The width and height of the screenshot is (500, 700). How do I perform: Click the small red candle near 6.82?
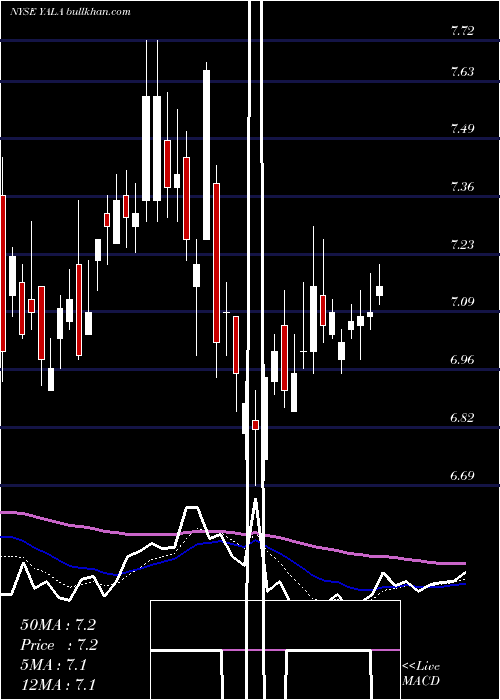click(255, 425)
